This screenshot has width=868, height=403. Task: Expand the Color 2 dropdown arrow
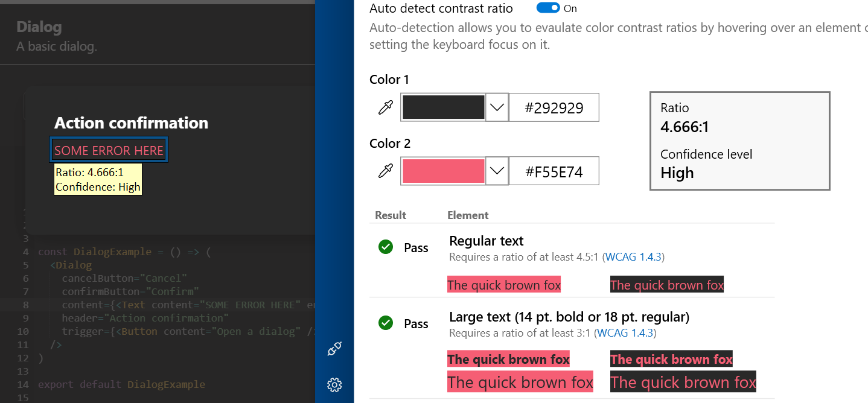point(497,171)
